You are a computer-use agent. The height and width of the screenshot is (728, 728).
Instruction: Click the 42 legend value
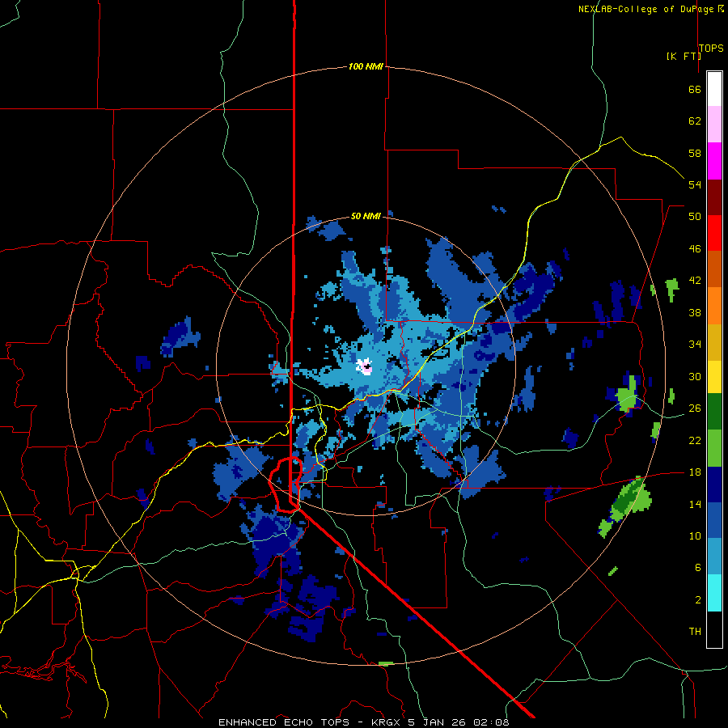[x=695, y=281]
